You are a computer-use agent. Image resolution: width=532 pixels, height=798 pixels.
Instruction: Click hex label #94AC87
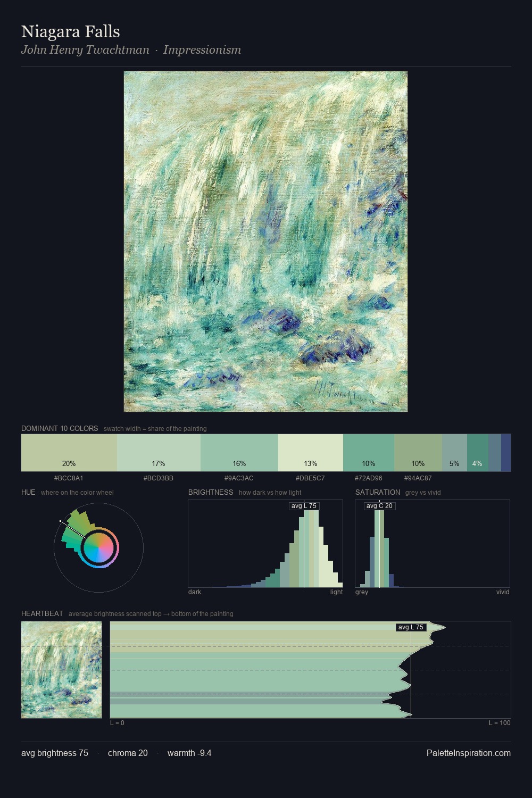(x=418, y=478)
